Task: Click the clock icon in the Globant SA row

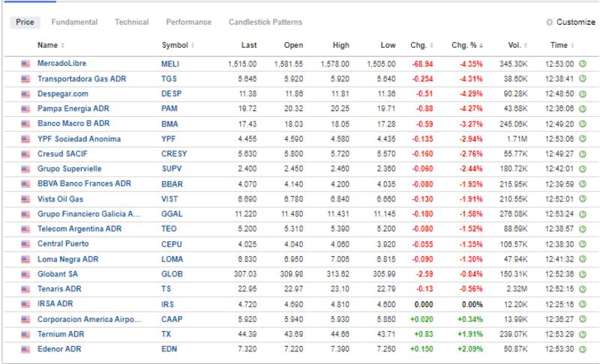Action: tap(583, 274)
